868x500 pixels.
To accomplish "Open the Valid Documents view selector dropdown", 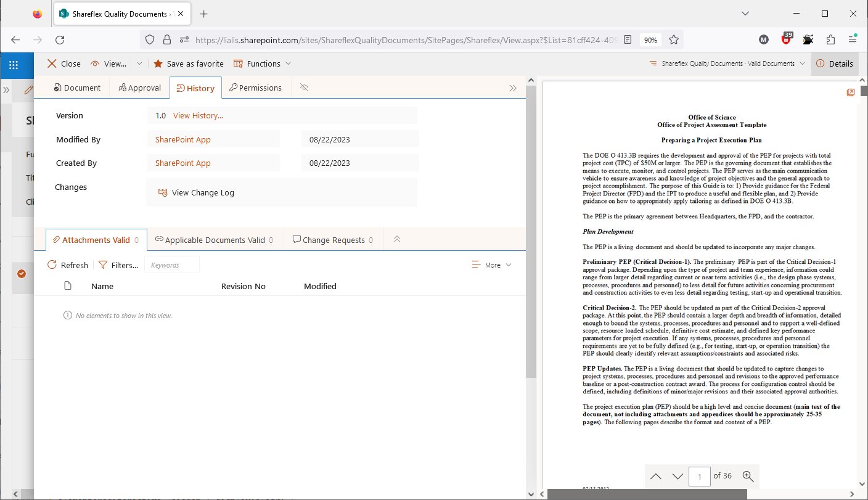I will (727, 64).
